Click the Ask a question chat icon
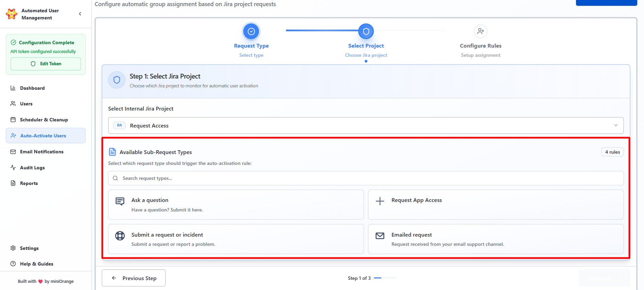 coord(120,201)
